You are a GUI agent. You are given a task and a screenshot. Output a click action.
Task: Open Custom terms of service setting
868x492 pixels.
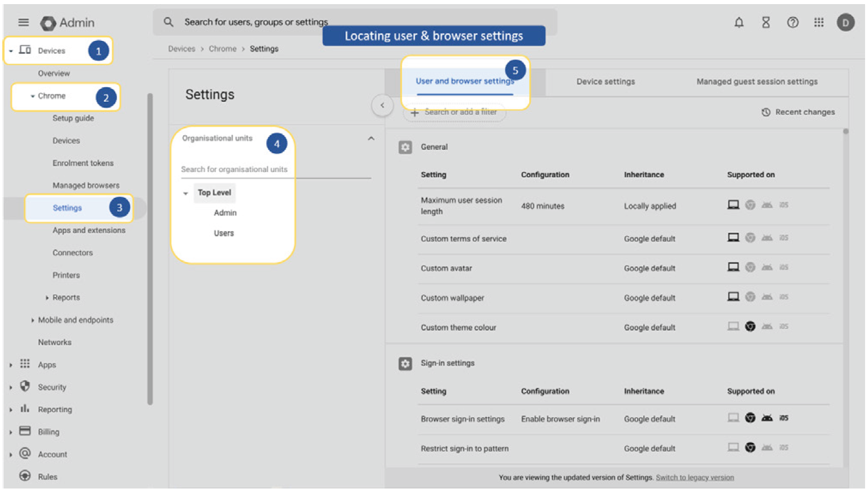tap(464, 239)
